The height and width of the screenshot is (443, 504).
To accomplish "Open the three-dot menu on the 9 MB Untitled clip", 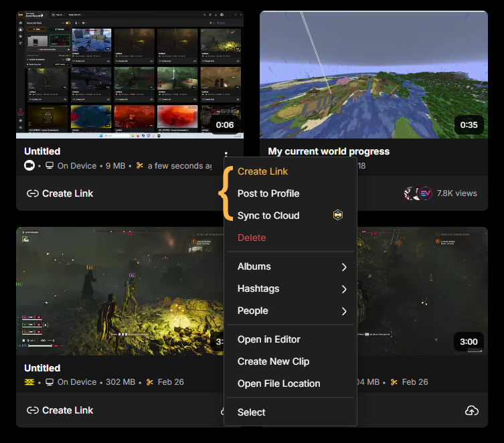I will click(226, 153).
